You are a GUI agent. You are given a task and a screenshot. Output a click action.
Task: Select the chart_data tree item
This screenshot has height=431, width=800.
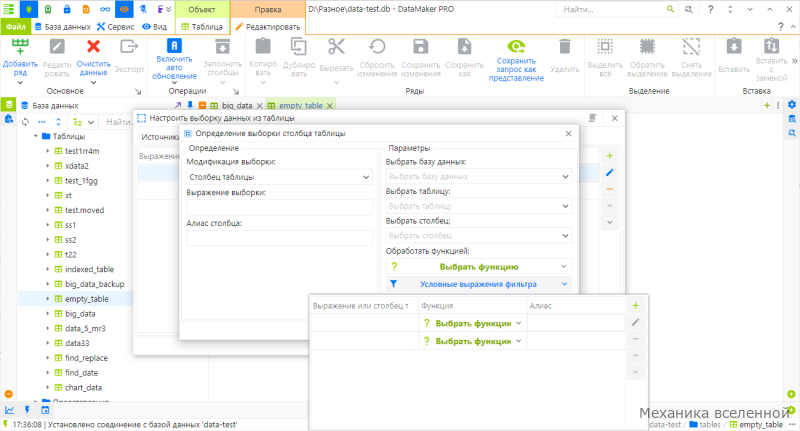[83, 388]
